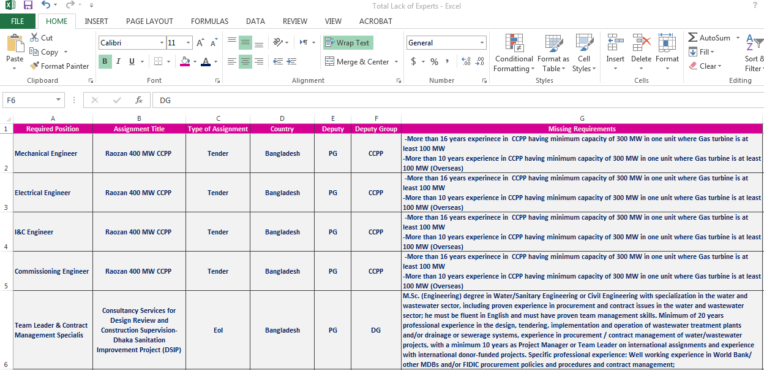This screenshot has height=370, width=764.
Task: Apply fill color bucket
Action: [x=185, y=61]
